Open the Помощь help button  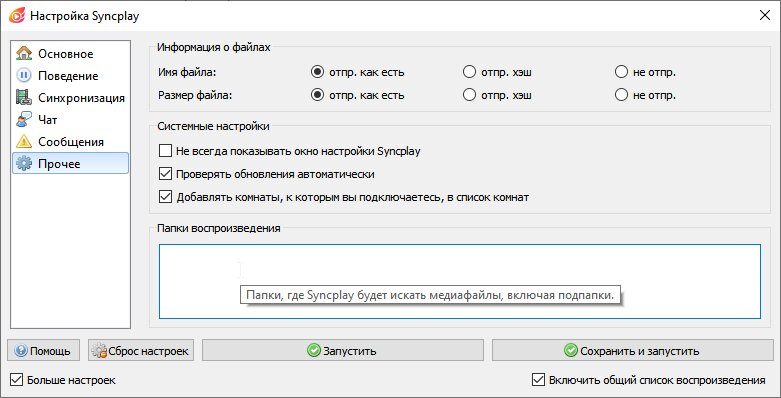[x=43, y=351]
